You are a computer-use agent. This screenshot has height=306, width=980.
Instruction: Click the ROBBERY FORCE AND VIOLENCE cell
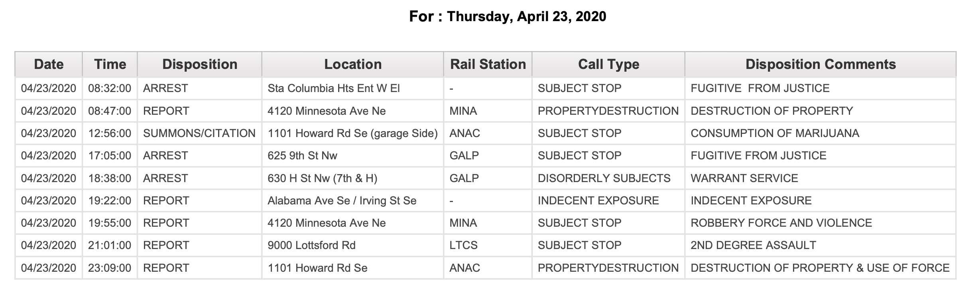pos(821,223)
